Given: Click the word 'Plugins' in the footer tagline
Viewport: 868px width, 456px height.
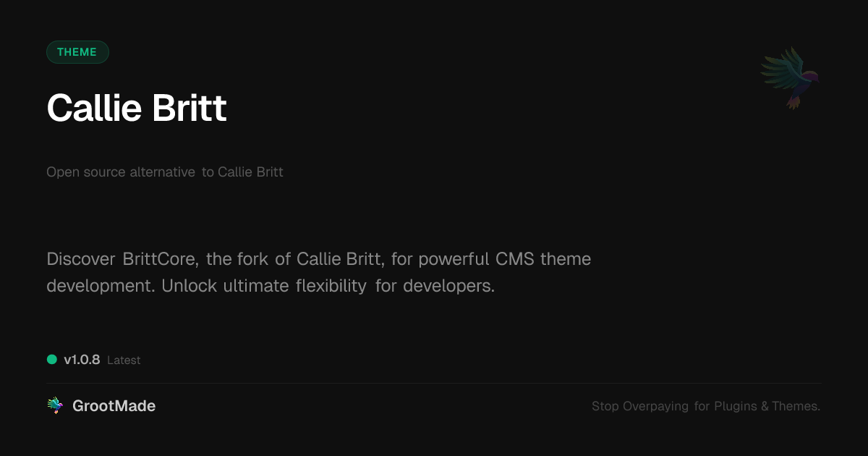Looking at the screenshot, I should click(736, 406).
